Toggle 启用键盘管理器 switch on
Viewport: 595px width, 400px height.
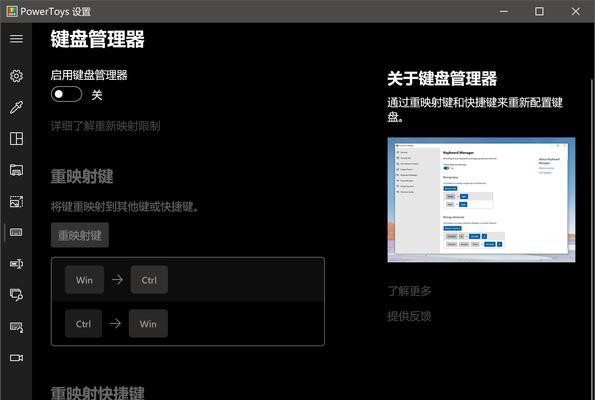click(66, 94)
